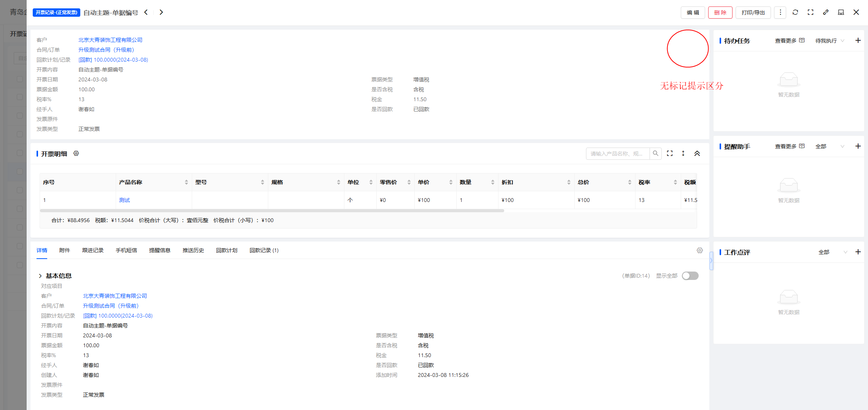Expand the drawer to fullscreen in header
Image resolution: width=868 pixels, height=410 pixels.
[811, 13]
